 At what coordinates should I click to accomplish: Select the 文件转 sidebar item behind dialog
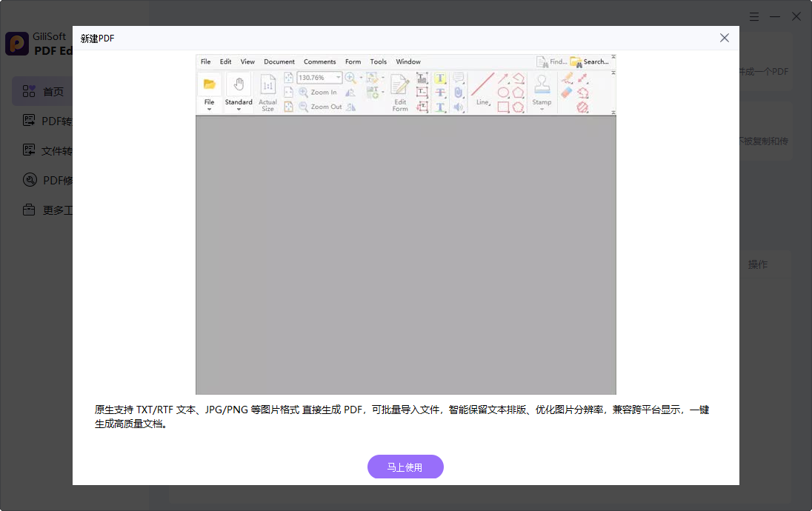pos(47,150)
